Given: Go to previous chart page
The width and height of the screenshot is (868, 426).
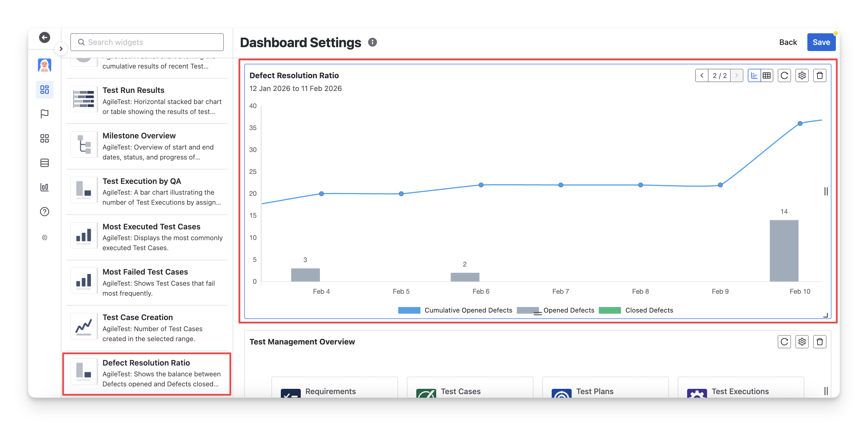Looking at the screenshot, I should coord(702,75).
